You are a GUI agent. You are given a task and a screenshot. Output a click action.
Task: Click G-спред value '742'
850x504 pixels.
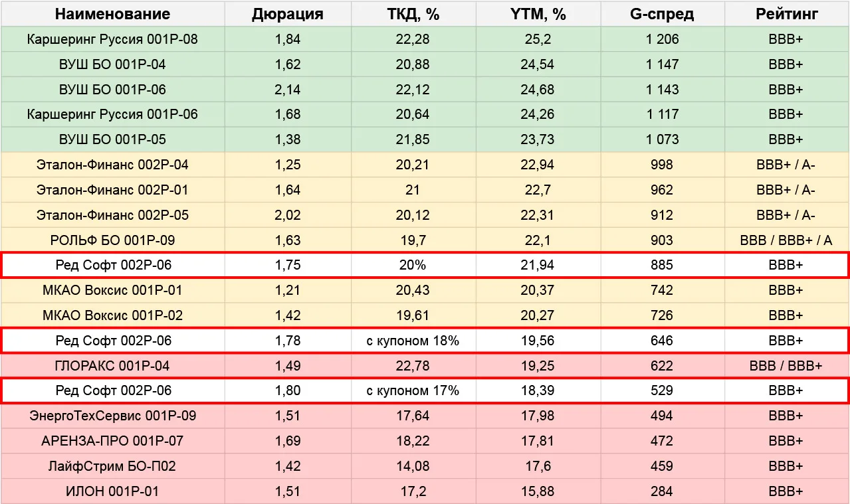[x=663, y=290]
